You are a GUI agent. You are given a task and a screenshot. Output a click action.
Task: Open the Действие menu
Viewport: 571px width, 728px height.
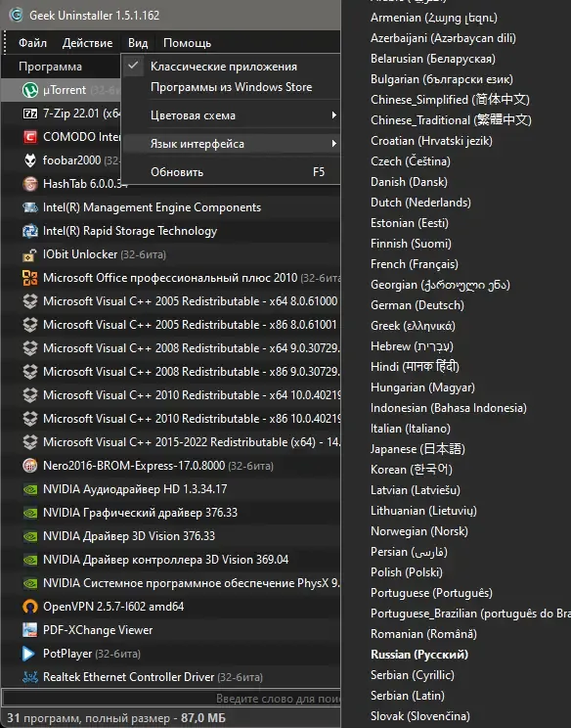pyautogui.click(x=87, y=43)
